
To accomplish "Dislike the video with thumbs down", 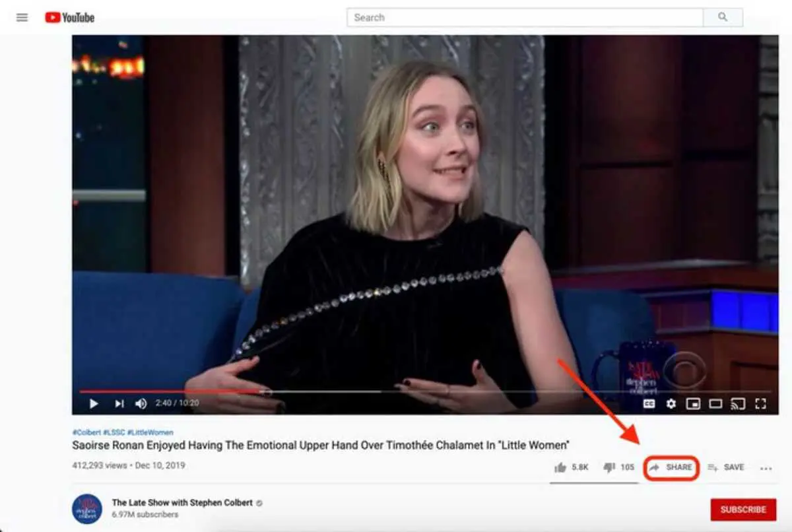I will pos(618,467).
